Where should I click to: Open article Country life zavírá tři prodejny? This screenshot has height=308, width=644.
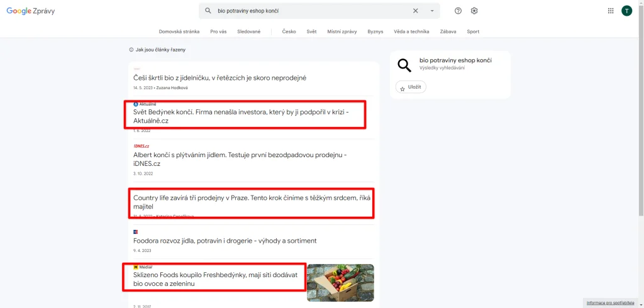[252, 202]
